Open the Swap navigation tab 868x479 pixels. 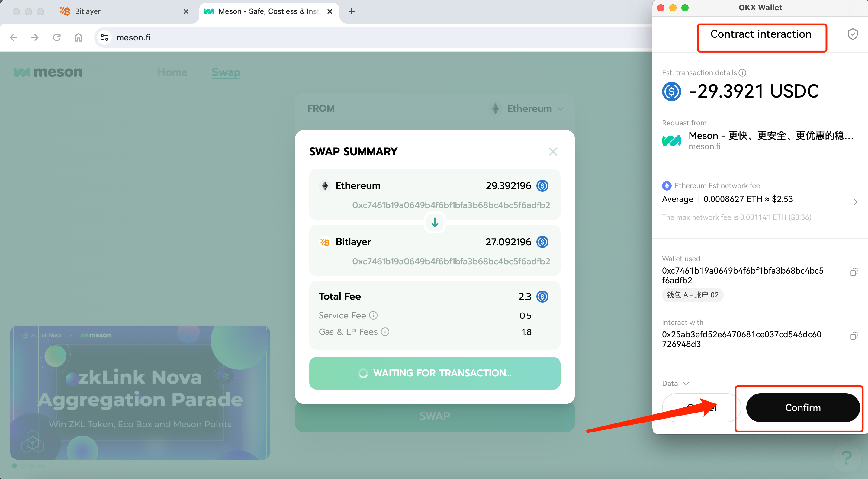point(226,72)
